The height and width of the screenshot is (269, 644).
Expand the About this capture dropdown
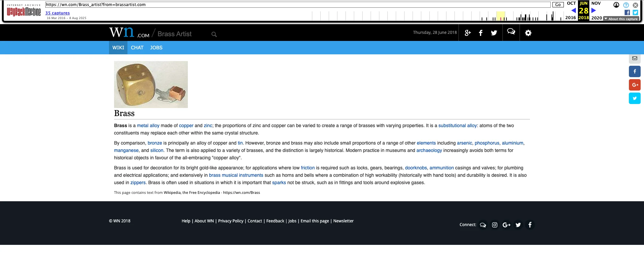pos(621,19)
